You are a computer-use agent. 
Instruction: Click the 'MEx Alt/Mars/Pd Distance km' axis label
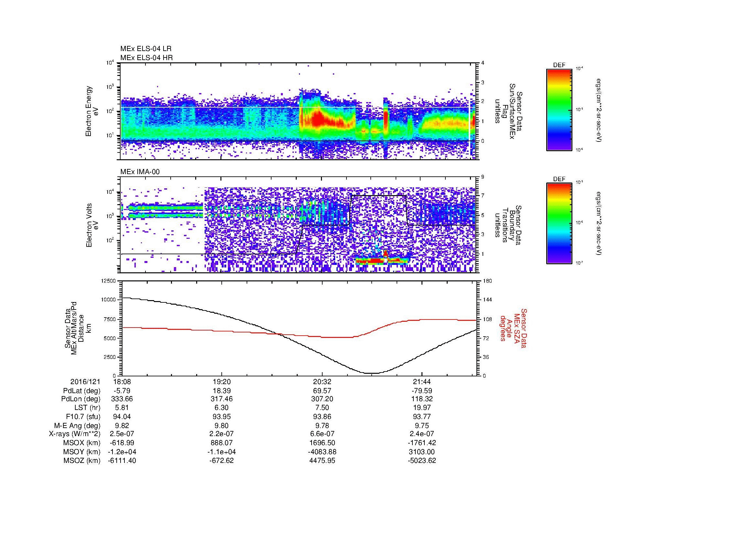coord(78,329)
